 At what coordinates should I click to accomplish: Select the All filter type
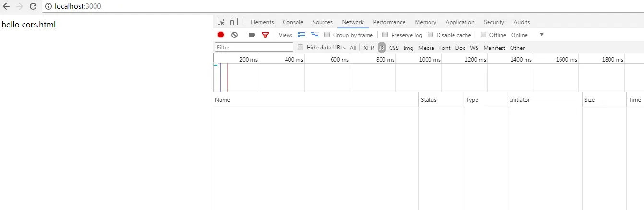tap(353, 48)
